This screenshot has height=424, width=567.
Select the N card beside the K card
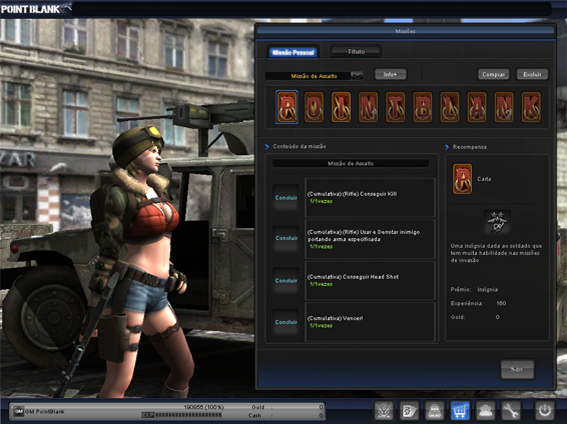click(x=504, y=107)
